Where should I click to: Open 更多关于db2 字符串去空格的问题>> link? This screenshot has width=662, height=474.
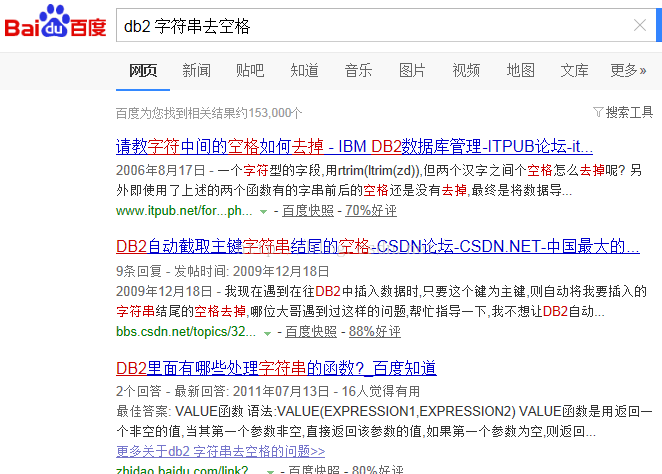coord(220,451)
